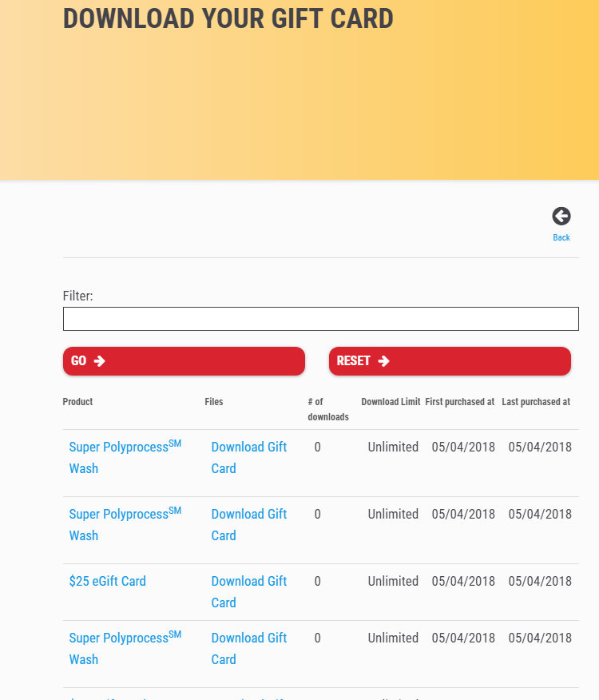Screen dimensions: 599x700
Task: Open the $25 eGift Card product link
Action: point(108,581)
